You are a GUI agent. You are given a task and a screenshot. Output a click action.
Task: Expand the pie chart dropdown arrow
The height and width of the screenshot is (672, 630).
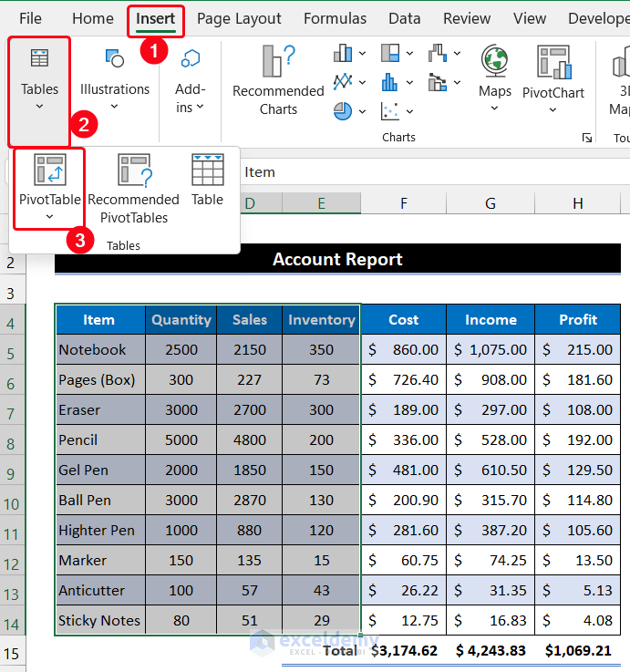(x=362, y=111)
